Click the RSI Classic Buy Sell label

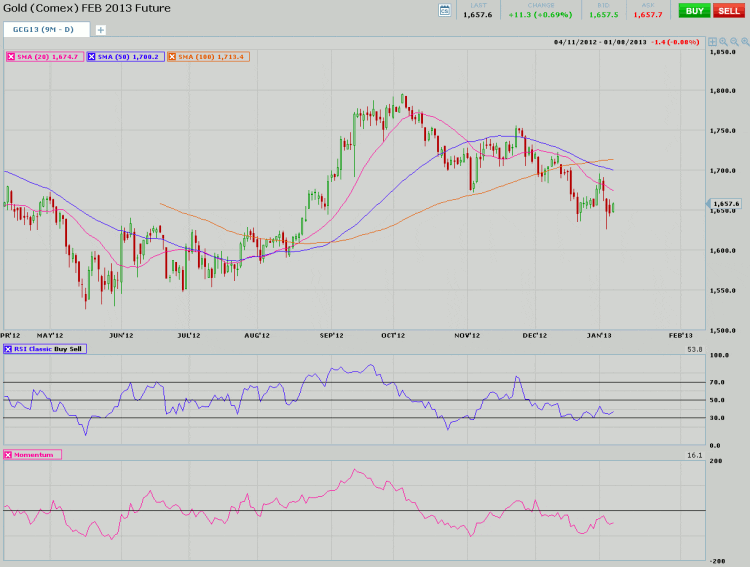tap(49, 349)
